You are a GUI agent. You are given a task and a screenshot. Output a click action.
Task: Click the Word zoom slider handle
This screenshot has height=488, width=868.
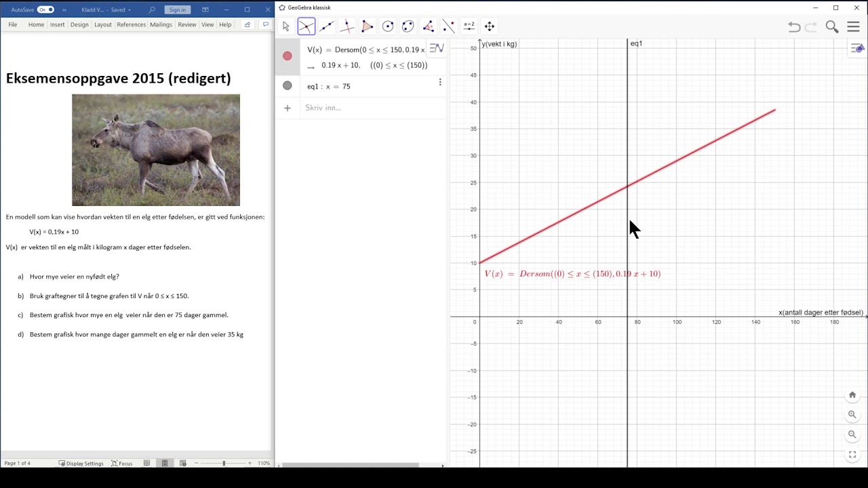[224, 463]
